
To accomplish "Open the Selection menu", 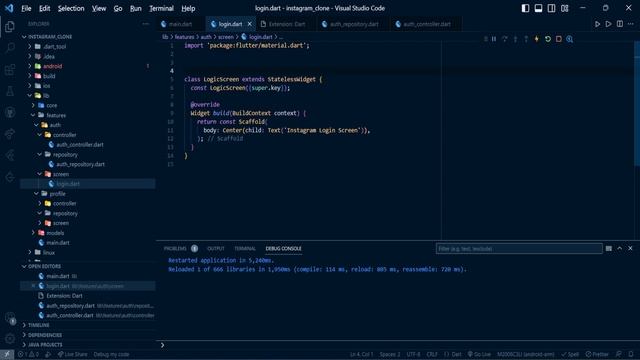I will (71, 8).
